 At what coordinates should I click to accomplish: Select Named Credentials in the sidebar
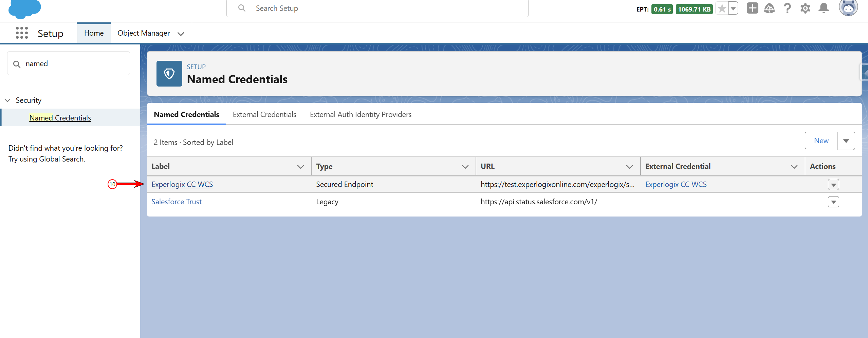60,118
